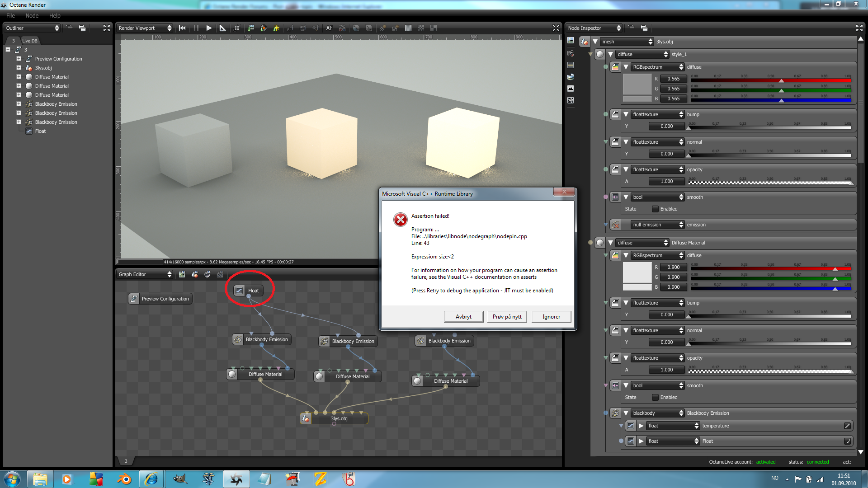Open Firefox from the taskbar

coord(124,479)
